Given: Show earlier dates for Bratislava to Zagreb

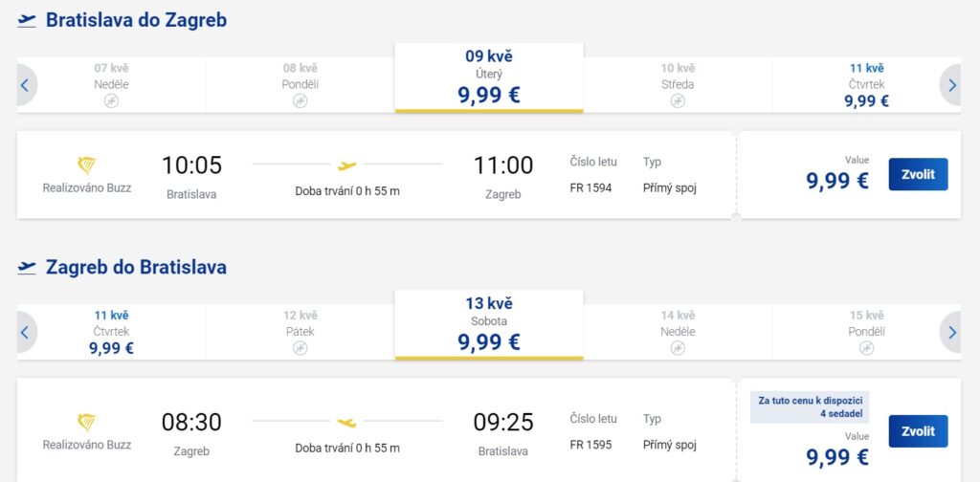Looking at the screenshot, I should pos(25,85).
